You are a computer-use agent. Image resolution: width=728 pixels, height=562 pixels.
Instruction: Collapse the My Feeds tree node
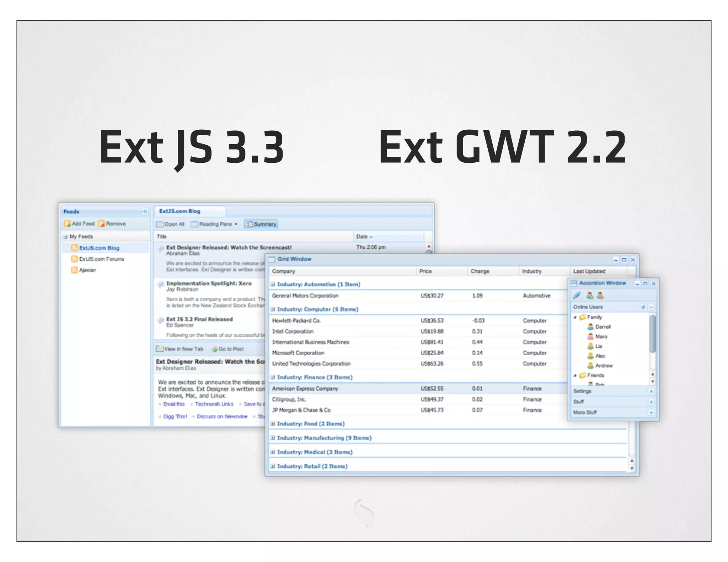tap(65, 237)
